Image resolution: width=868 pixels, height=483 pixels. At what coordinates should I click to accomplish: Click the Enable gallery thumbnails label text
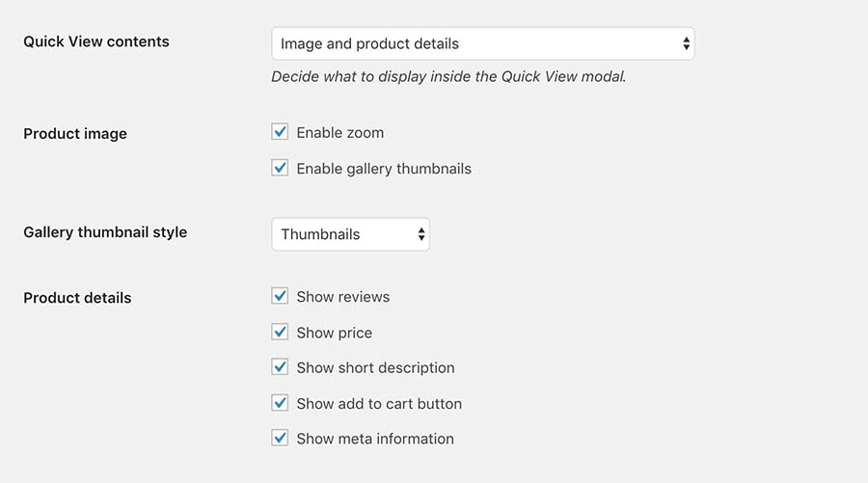point(384,169)
